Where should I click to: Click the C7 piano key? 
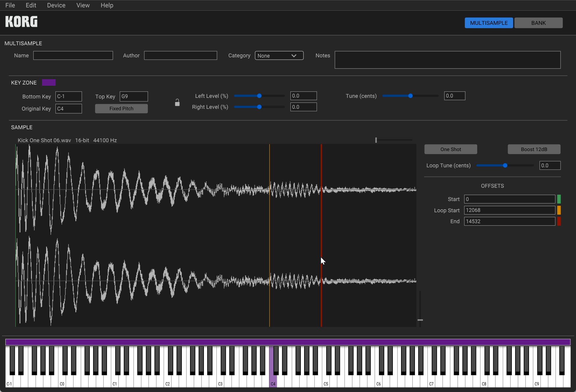pyautogui.click(x=431, y=381)
